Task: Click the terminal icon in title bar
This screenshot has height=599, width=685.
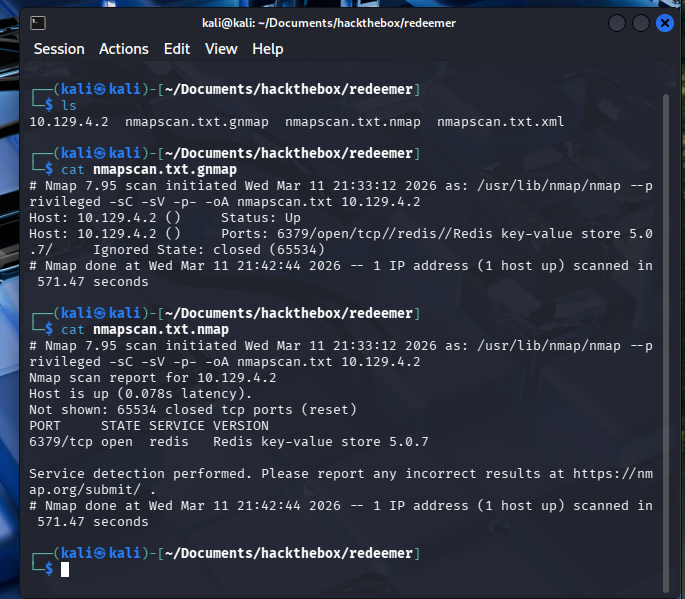Action: pyautogui.click(x=38, y=23)
